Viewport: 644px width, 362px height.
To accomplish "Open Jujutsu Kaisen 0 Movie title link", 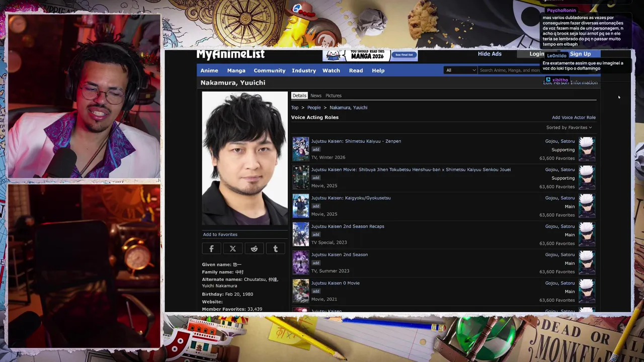I will click(x=336, y=283).
